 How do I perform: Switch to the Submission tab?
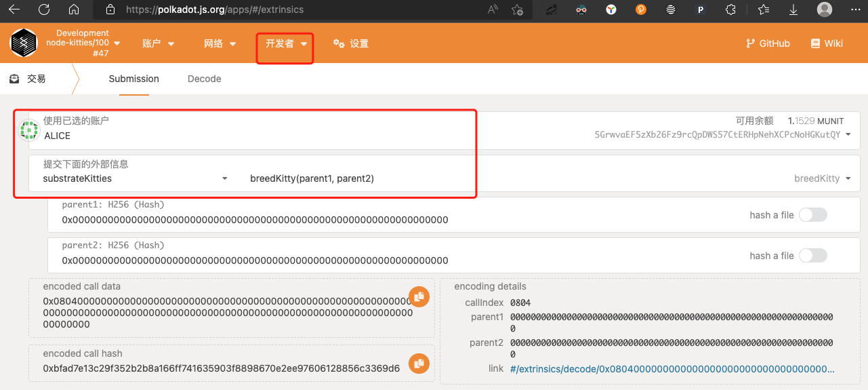pos(133,79)
